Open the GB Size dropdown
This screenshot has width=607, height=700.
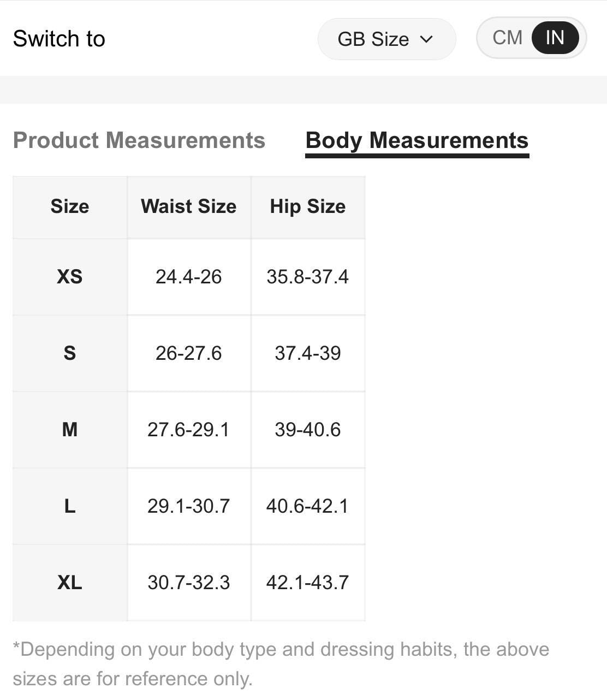(x=385, y=39)
